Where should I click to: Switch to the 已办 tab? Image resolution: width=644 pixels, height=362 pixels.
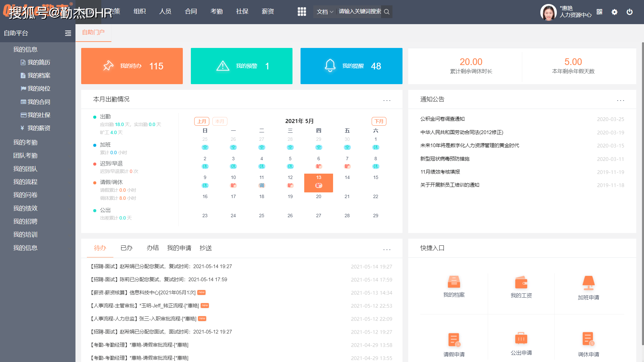[126, 248]
